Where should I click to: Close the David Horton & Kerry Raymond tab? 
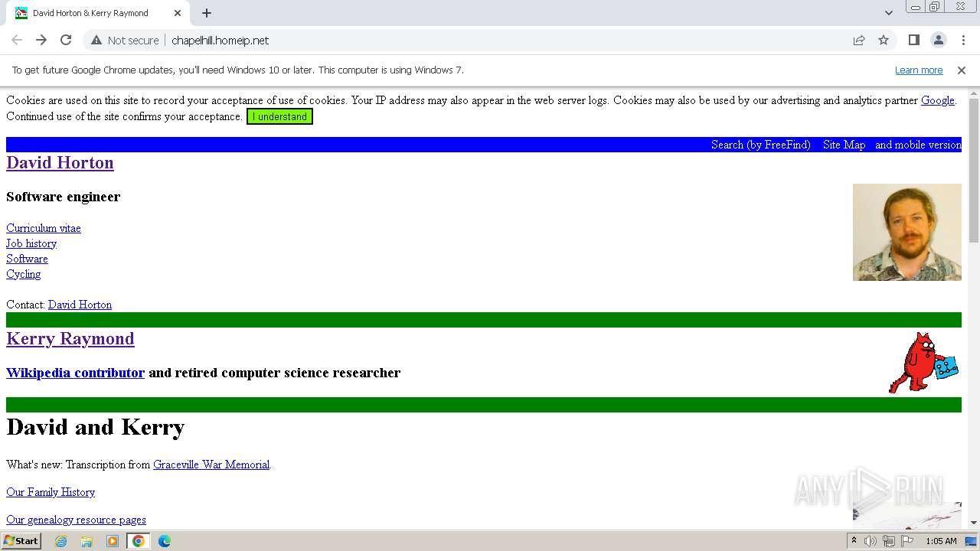(178, 13)
